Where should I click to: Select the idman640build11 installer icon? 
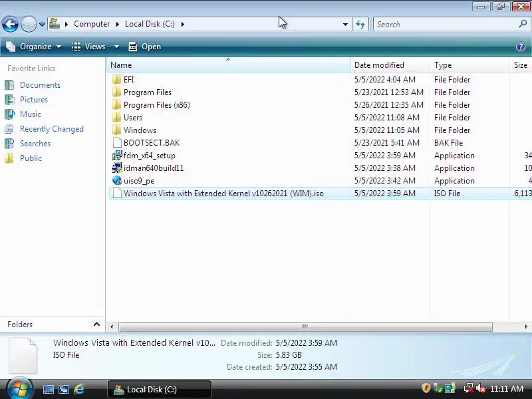[x=117, y=168]
